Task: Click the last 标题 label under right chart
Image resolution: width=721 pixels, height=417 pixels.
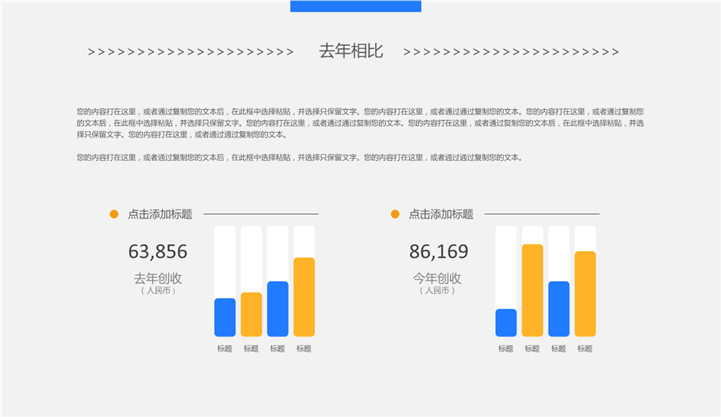Action: tap(585, 348)
